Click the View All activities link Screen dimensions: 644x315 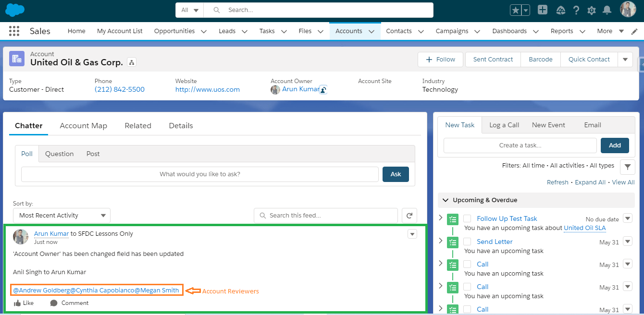(x=623, y=182)
